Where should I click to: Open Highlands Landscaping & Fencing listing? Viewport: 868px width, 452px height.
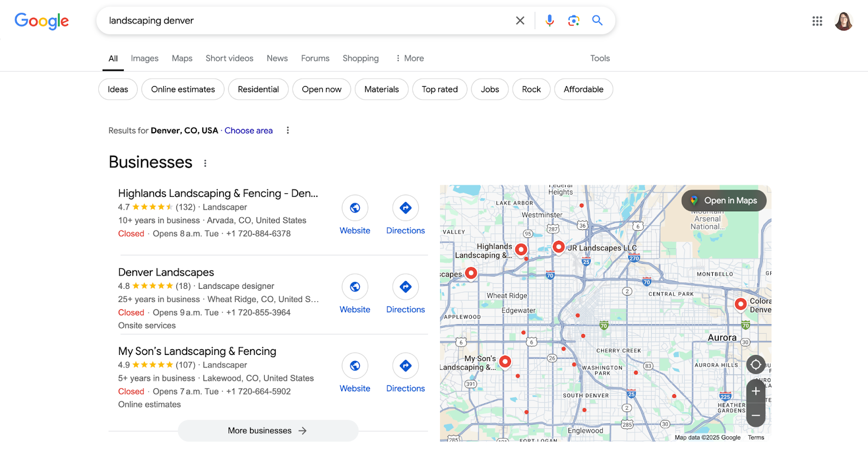click(x=218, y=193)
